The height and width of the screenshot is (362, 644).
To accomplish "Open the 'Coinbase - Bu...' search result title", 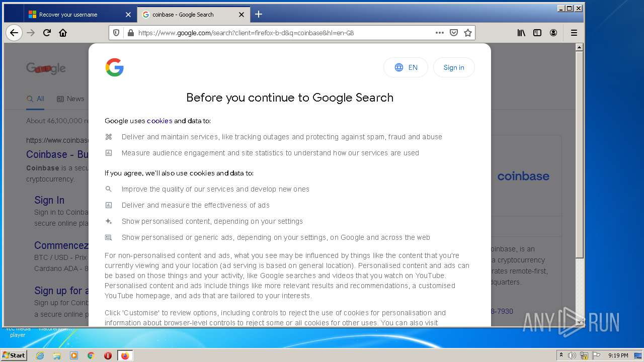I will click(57, 154).
